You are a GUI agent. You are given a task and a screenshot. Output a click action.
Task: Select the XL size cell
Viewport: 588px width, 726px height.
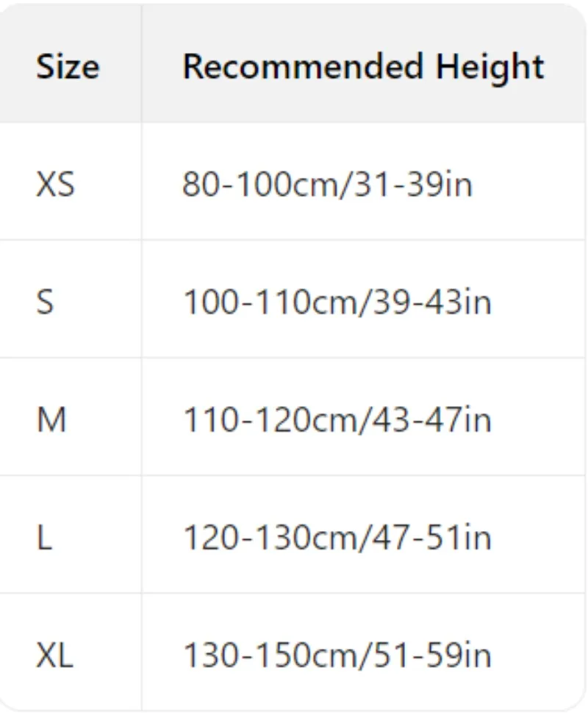click(x=55, y=655)
